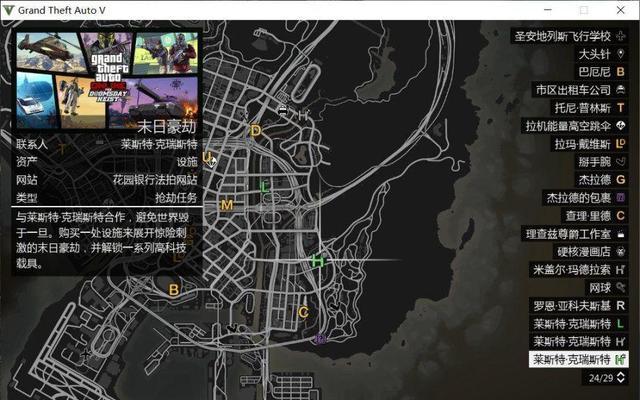The image size is (640, 400).
Task: Click the yellow D marker on map
Action: pyautogui.click(x=256, y=131)
